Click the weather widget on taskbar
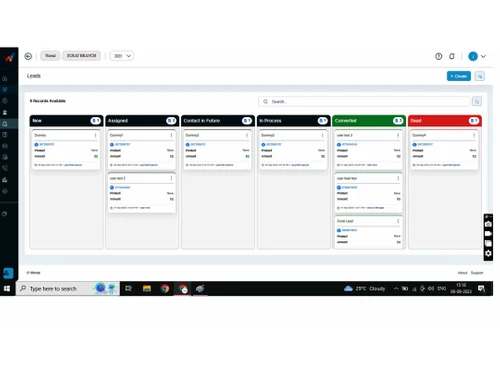Viewport: 500px width, 375px height. (365, 288)
